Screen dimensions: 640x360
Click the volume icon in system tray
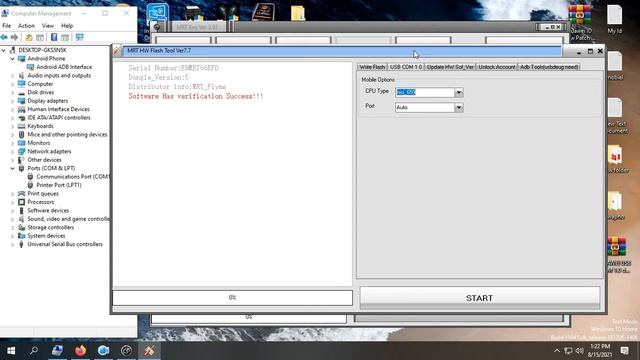coord(580,351)
